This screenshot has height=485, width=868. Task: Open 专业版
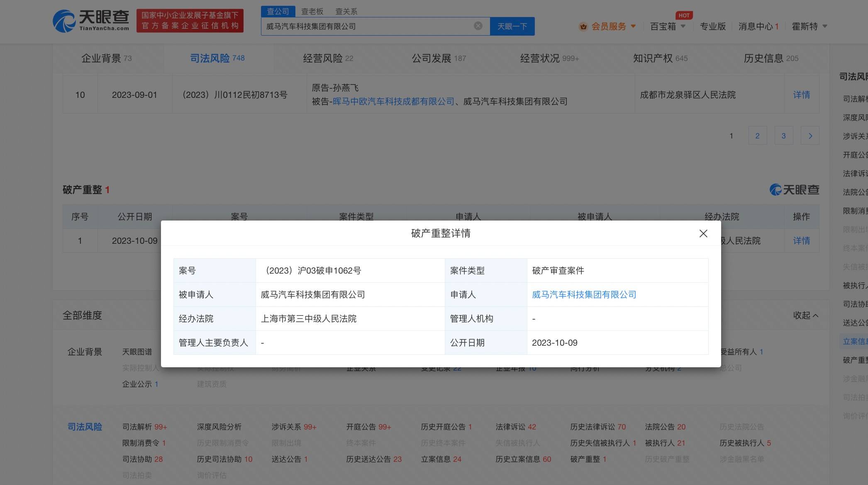(713, 26)
